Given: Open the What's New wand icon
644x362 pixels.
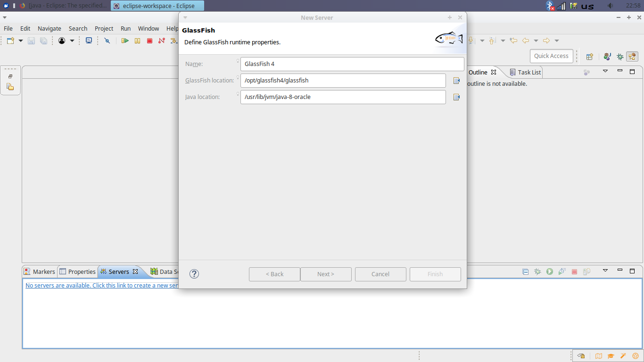Looking at the screenshot, I should pyautogui.click(x=623, y=356).
